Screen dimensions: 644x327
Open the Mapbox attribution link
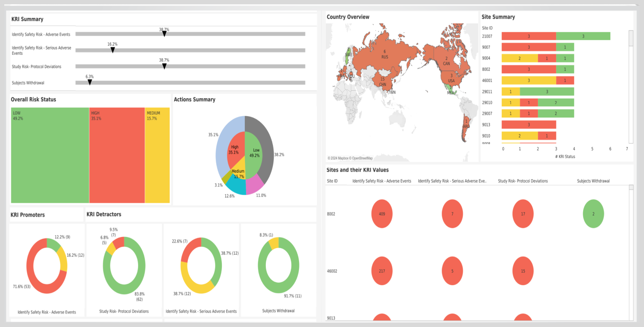(x=340, y=158)
